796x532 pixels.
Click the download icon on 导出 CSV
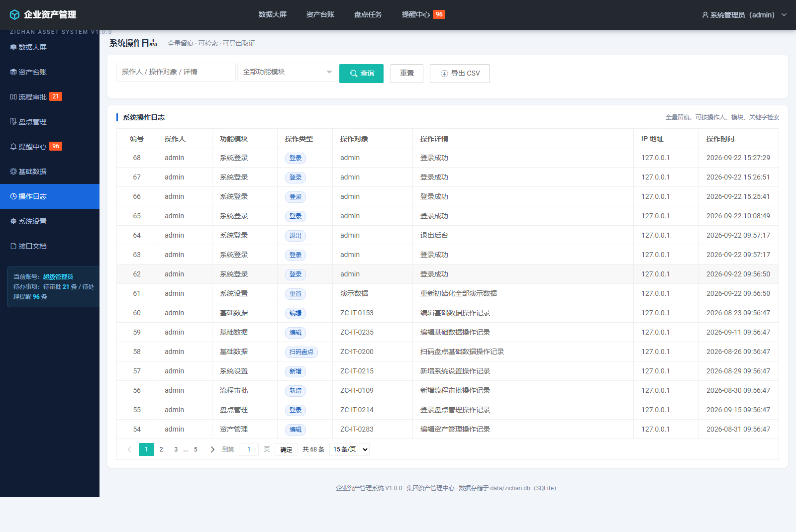coord(444,74)
